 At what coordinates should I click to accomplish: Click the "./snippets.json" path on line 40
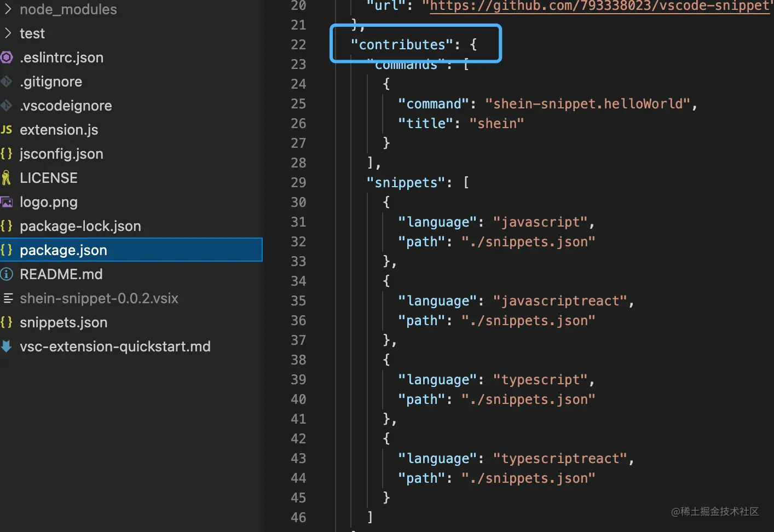(x=528, y=399)
